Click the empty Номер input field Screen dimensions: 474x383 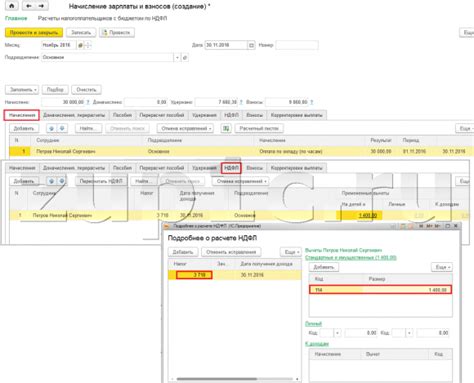pos(297,45)
